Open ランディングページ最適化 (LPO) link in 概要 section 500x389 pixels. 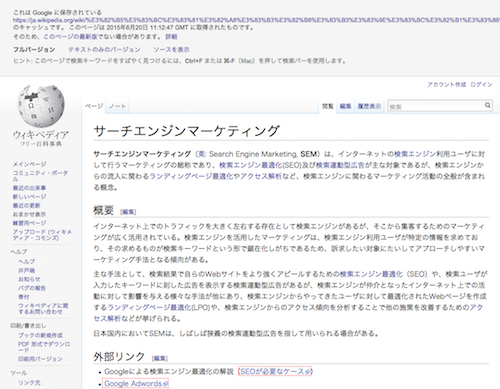[149, 307]
